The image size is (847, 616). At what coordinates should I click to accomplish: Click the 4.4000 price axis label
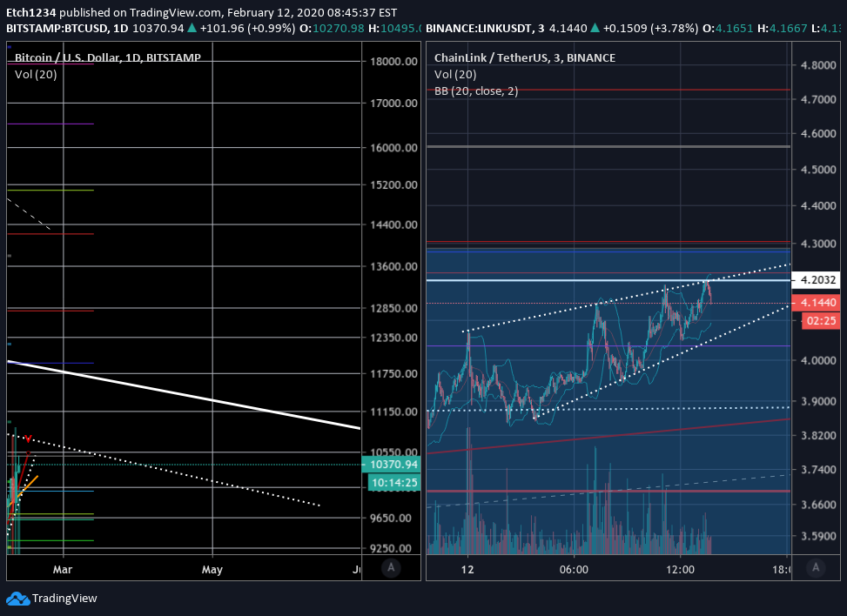click(818, 206)
